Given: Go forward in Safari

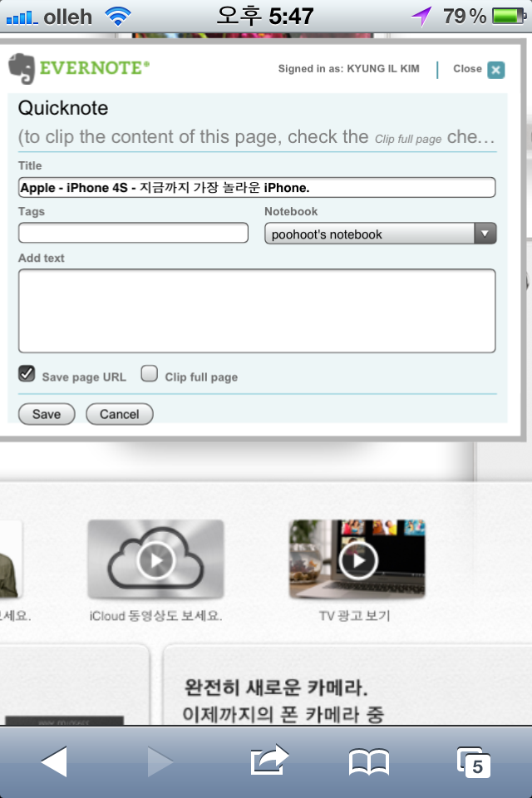Looking at the screenshot, I should point(160,762).
